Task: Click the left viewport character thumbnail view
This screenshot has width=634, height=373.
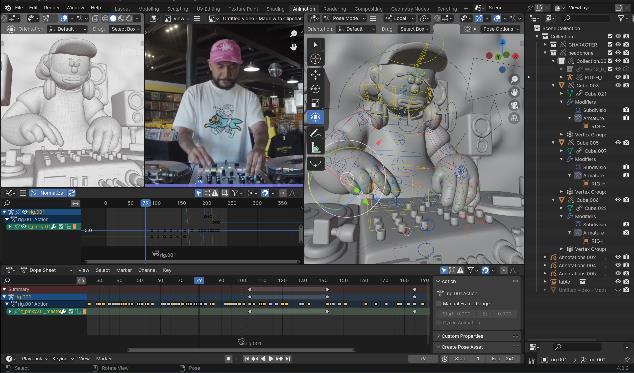Action: click(x=72, y=110)
